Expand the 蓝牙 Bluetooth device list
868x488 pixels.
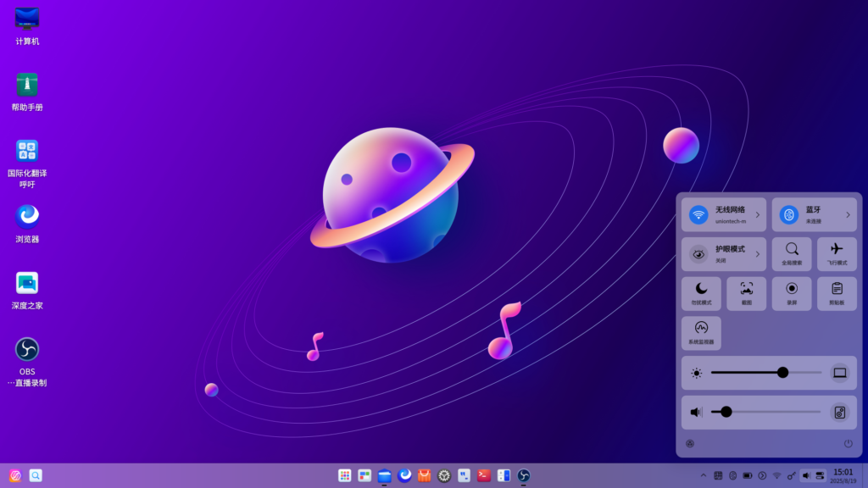pos(848,214)
